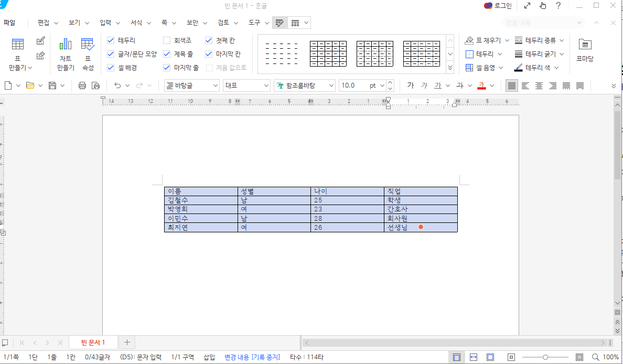623x364 pixels.
Task: Add a new document tab with plus
Action: click(127, 342)
